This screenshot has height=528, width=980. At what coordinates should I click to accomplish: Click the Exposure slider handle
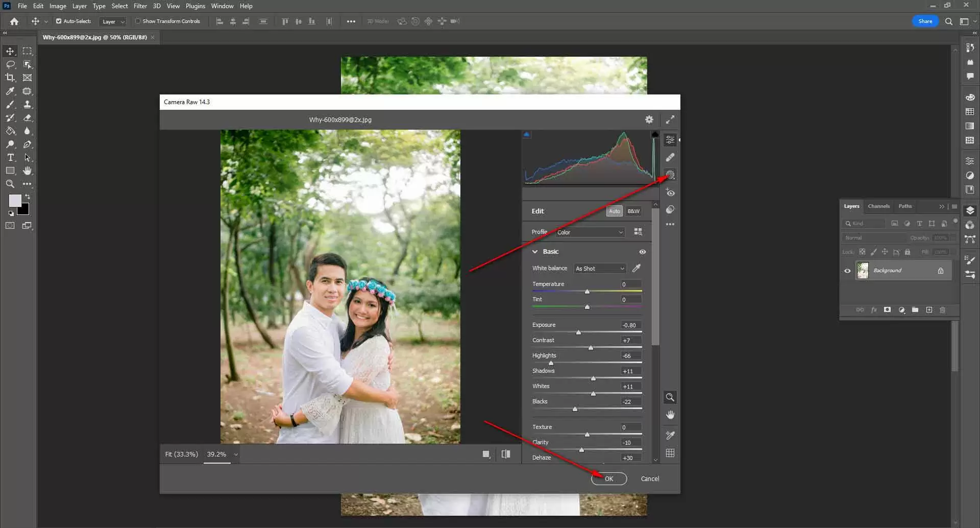tap(578, 332)
